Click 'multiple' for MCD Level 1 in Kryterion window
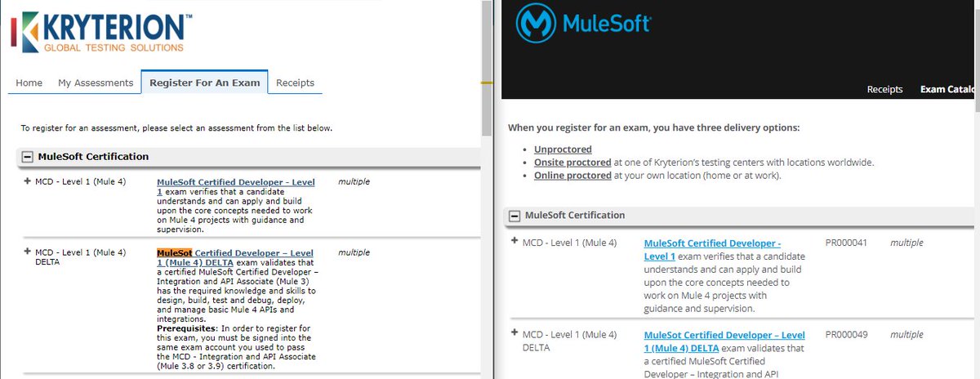Screen dimensions: 980x379 click(354, 181)
